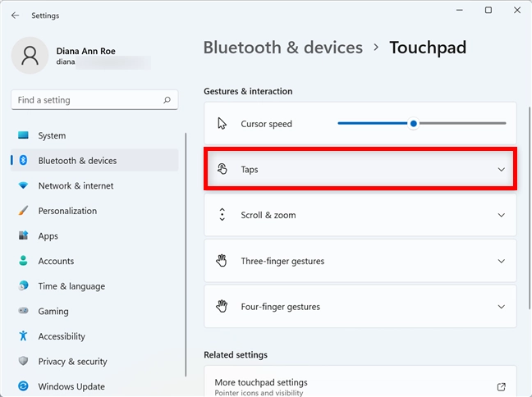Image resolution: width=532 pixels, height=397 pixels.
Task: Click the search magnifier icon
Action: [167, 100]
